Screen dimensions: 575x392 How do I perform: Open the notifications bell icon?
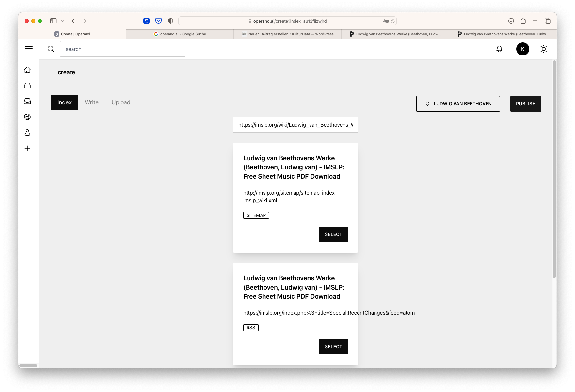pos(499,49)
